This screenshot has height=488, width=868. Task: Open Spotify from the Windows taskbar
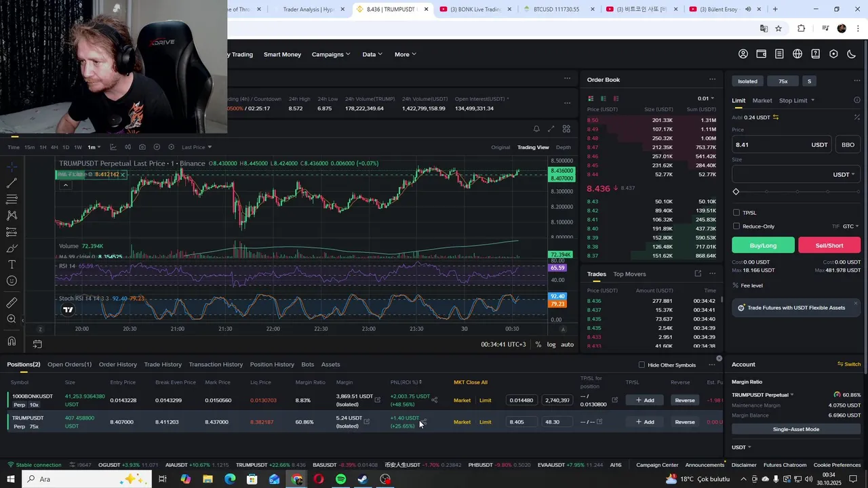pyautogui.click(x=340, y=479)
